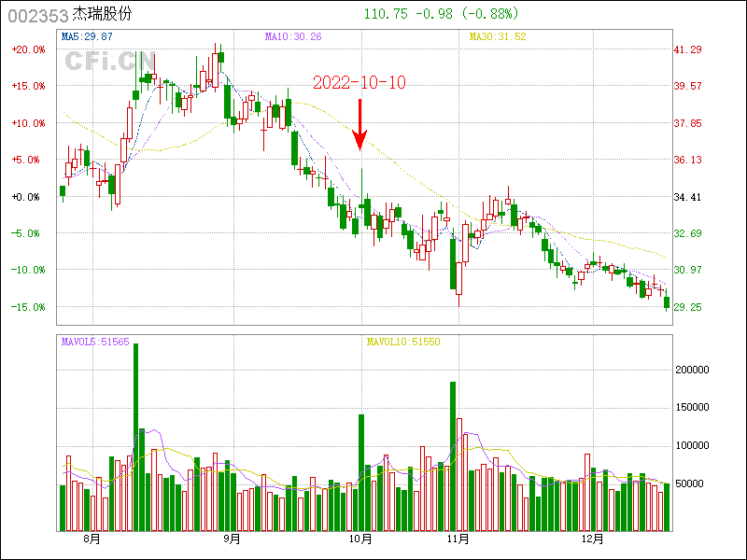Click the CFi.CN watermark logo
This screenshot has height=560, width=747.
click(109, 61)
